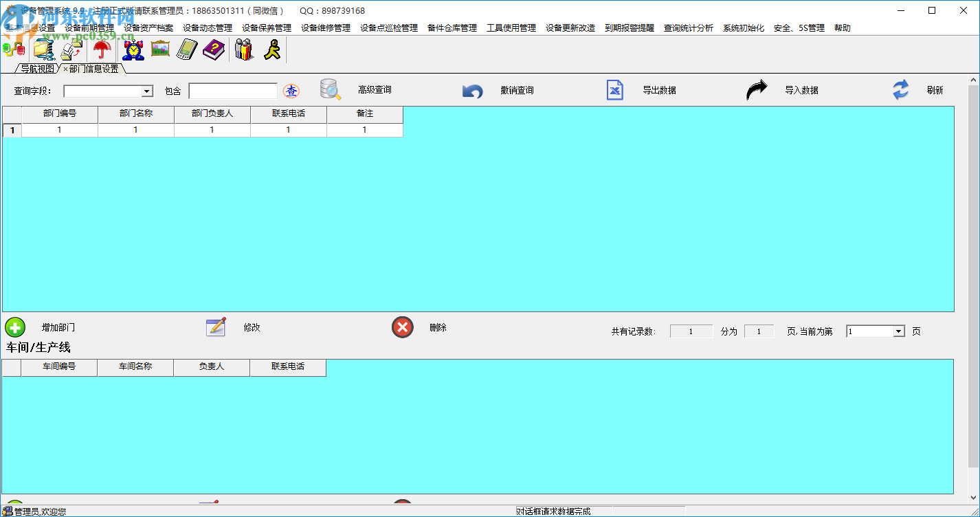This screenshot has width=980, height=517.
Task: Click the 增加部门 button label
Action: pyautogui.click(x=58, y=327)
